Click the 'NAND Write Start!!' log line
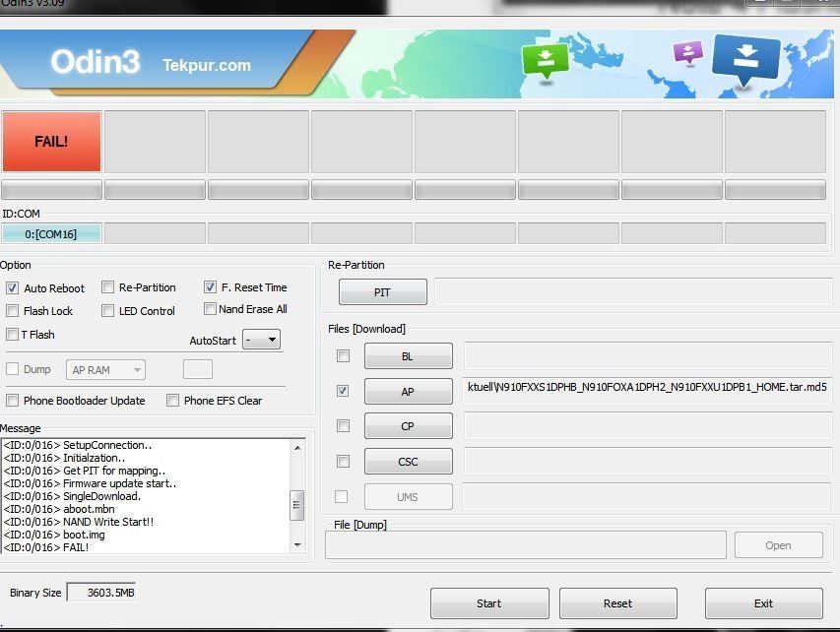Viewport: 840px width, 632px height. coord(79,522)
